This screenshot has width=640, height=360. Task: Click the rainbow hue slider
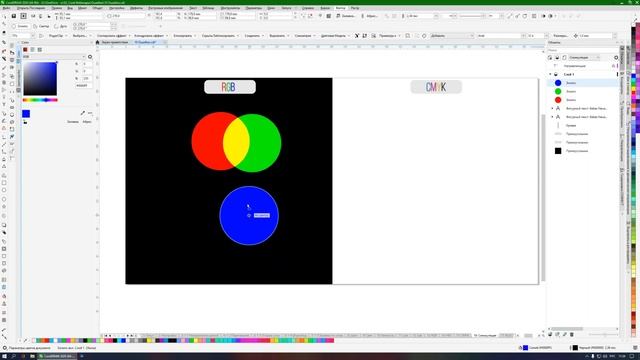40,100
